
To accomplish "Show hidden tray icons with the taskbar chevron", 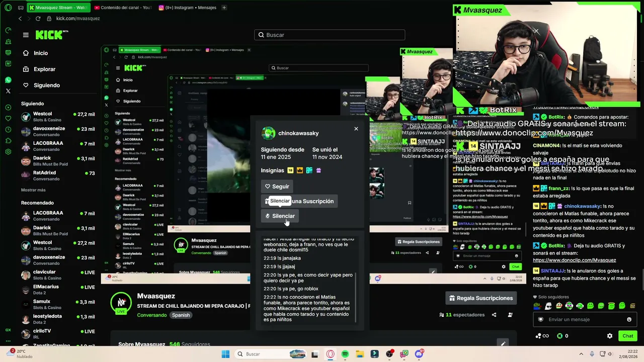I will point(581,354).
